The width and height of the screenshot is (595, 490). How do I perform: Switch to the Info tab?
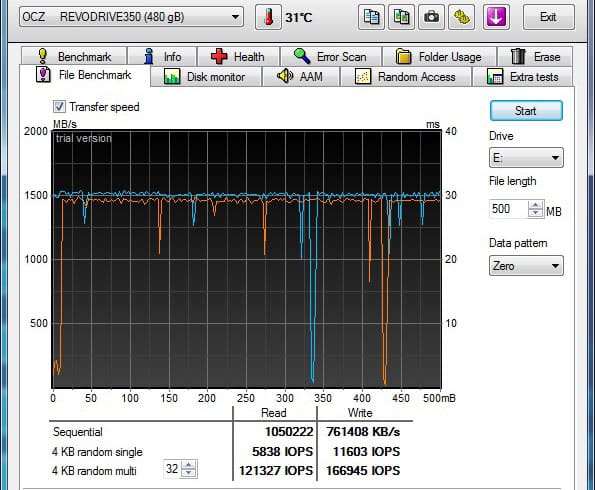pos(162,57)
